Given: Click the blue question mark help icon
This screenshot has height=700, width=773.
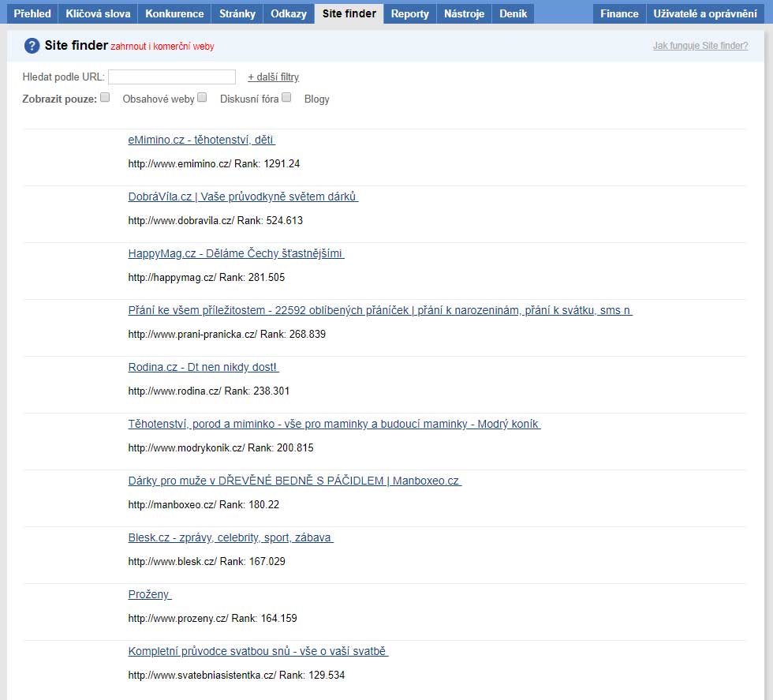Looking at the screenshot, I should 32,46.
